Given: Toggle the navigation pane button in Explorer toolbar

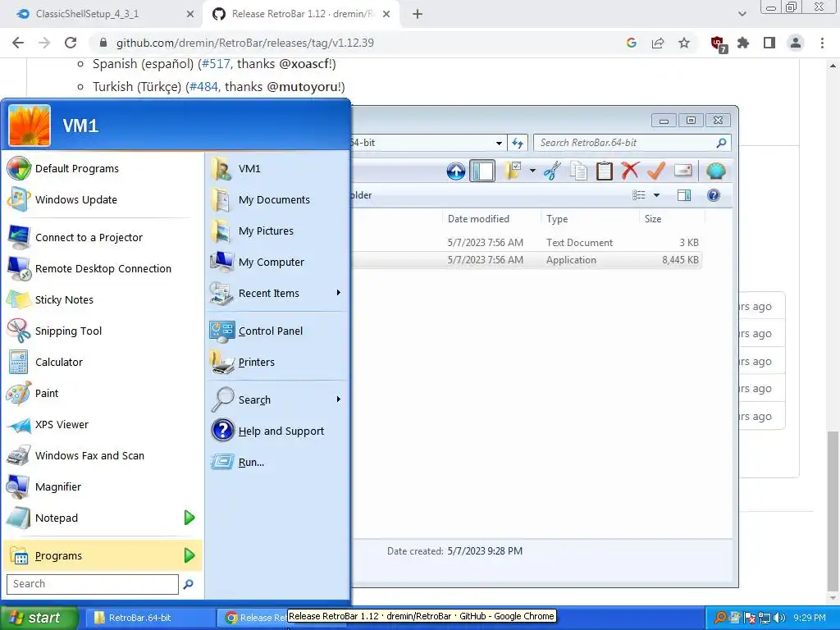Looking at the screenshot, I should pyautogui.click(x=482, y=171).
